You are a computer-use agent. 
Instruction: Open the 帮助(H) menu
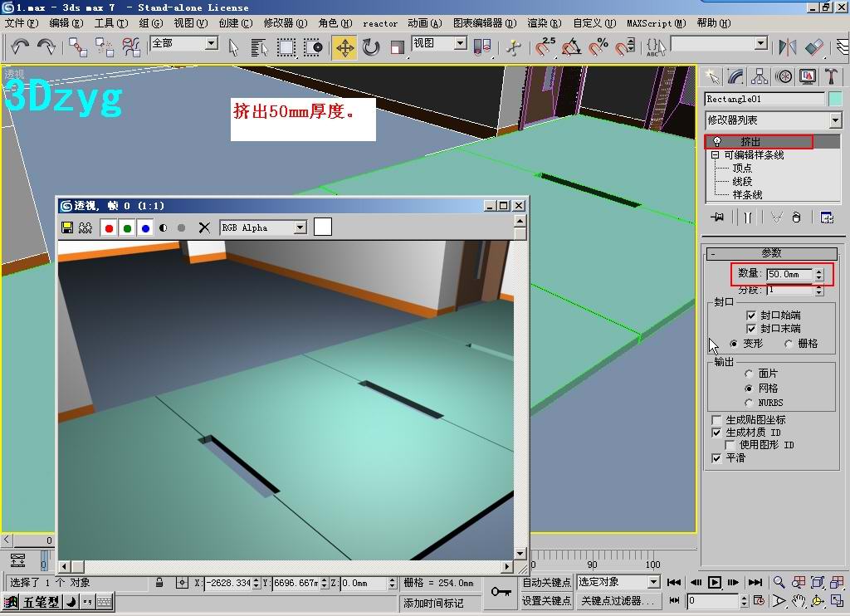713,22
